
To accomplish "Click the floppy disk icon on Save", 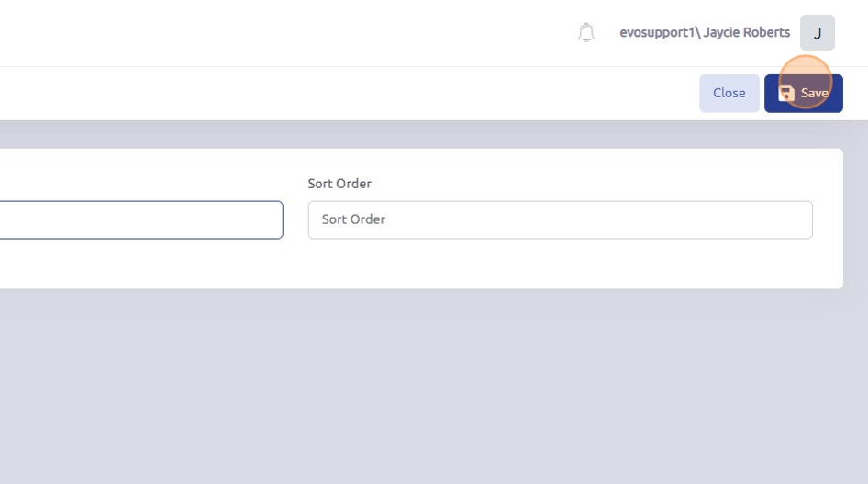I will (786, 93).
